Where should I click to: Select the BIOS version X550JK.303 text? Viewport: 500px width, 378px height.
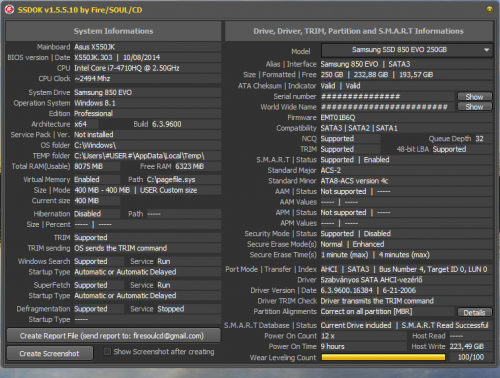click(93, 58)
